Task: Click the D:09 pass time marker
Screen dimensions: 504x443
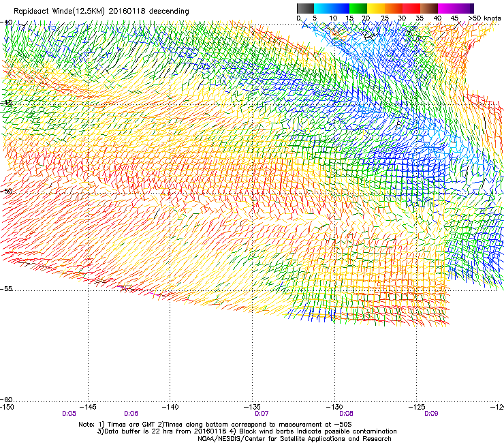Action: 431,414
